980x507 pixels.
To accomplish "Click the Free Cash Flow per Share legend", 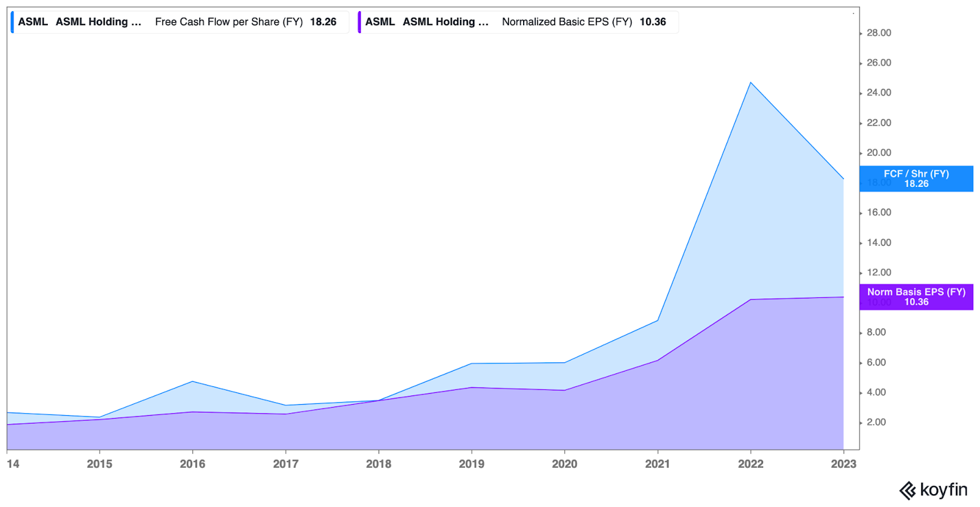I will [180, 22].
